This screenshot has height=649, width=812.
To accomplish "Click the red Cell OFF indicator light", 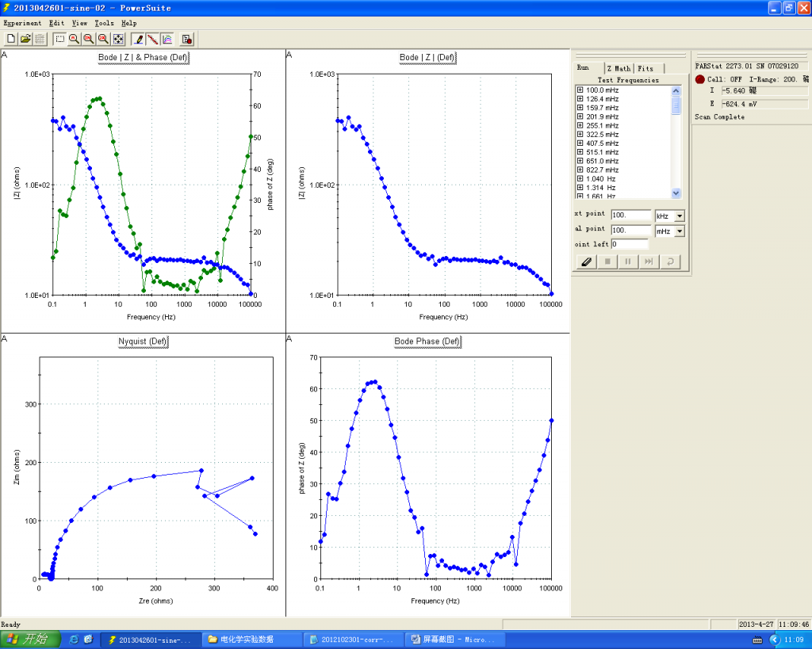I will [700, 79].
